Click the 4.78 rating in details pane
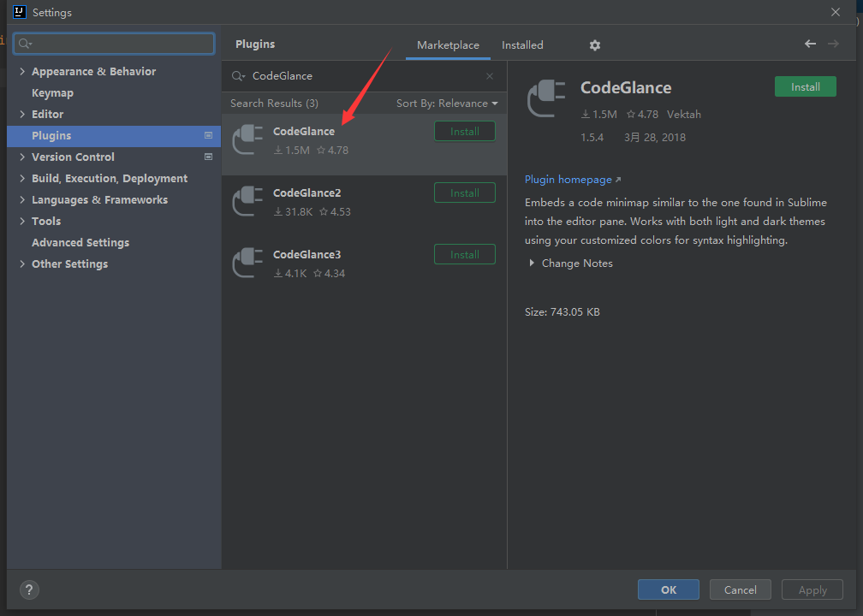Screen dimensions: 863x616 pos(642,115)
